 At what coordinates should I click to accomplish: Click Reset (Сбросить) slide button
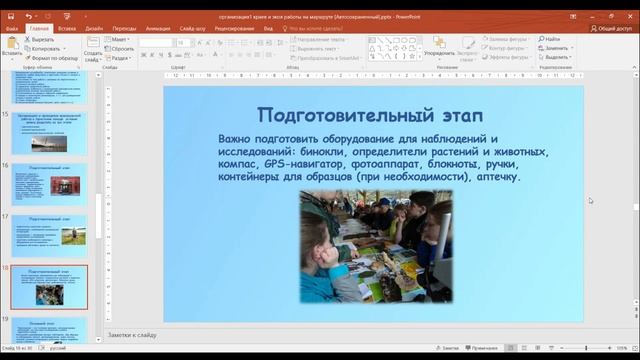(119, 49)
